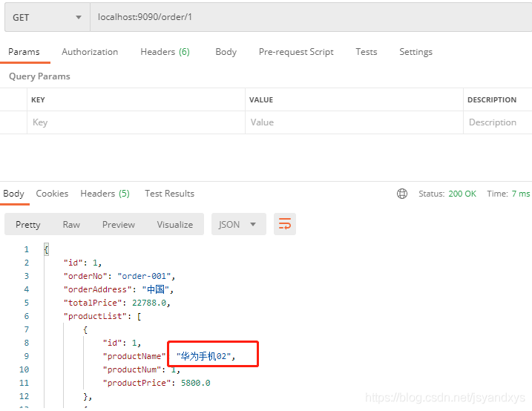Switch to the Authorization tab
532x411 pixels.
coord(90,52)
